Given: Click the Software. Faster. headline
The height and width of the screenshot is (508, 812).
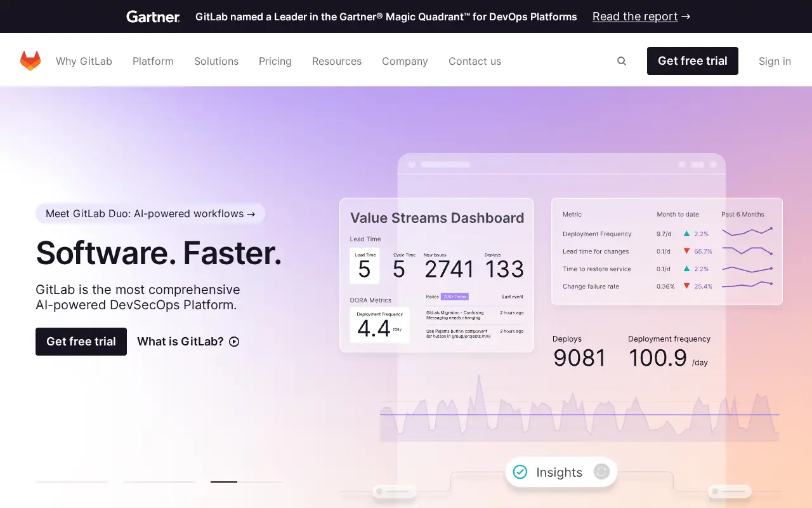Looking at the screenshot, I should pos(159,253).
